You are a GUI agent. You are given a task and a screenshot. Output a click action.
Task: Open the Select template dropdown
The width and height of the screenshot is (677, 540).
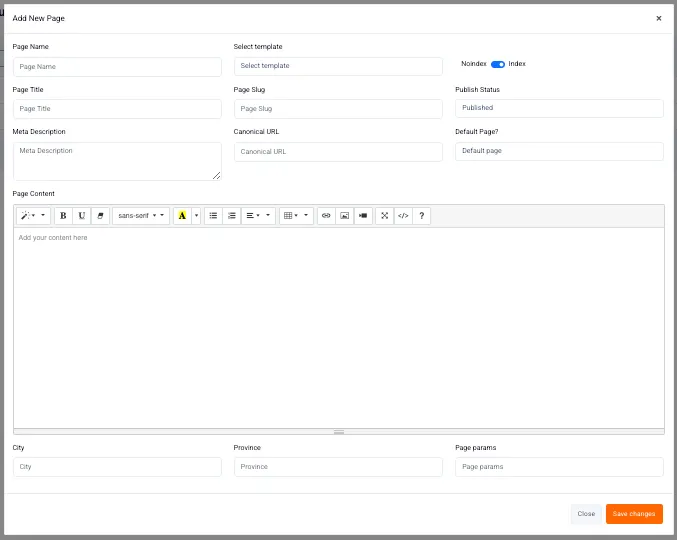pos(338,66)
